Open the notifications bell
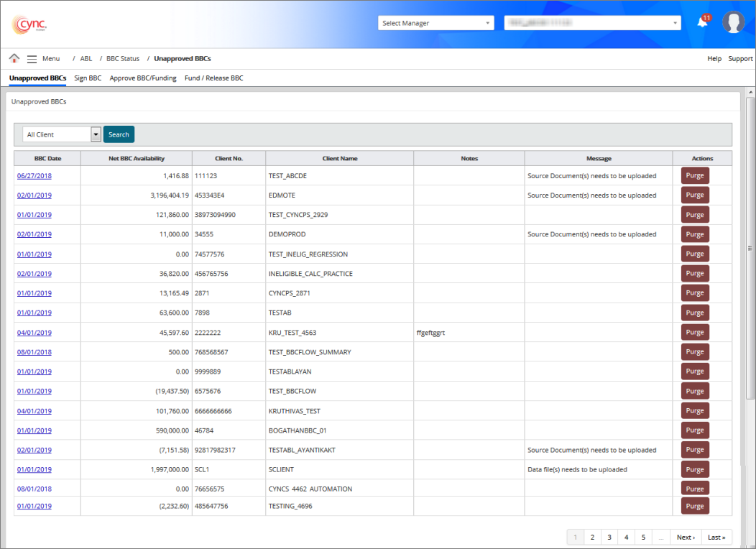Screen dimensions: 756x549 [702, 22]
